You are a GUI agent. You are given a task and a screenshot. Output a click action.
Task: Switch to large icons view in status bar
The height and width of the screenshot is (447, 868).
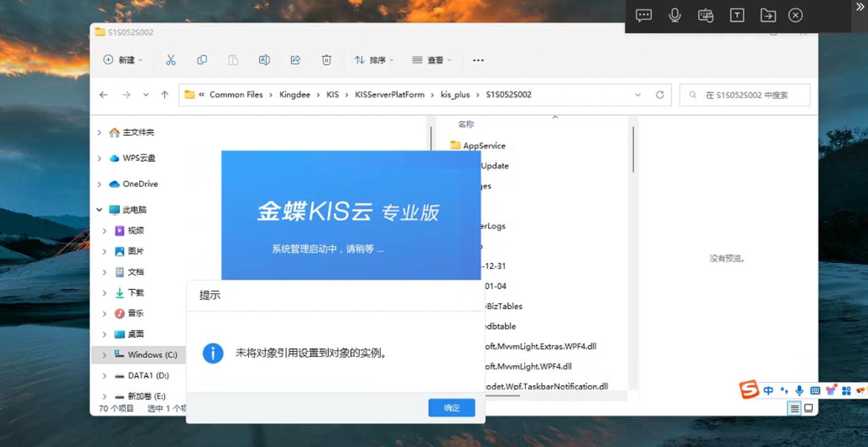tap(808, 408)
